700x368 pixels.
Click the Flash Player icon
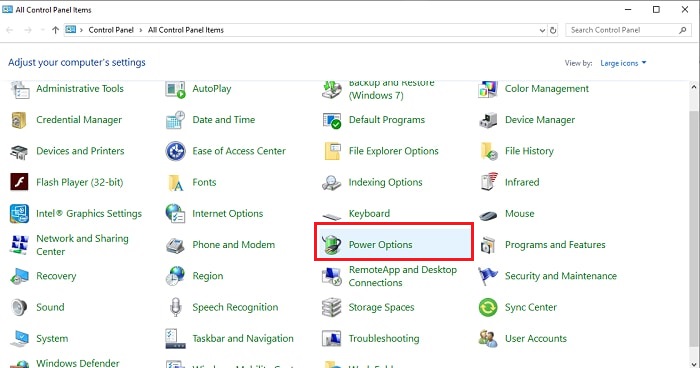coord(19,182)
